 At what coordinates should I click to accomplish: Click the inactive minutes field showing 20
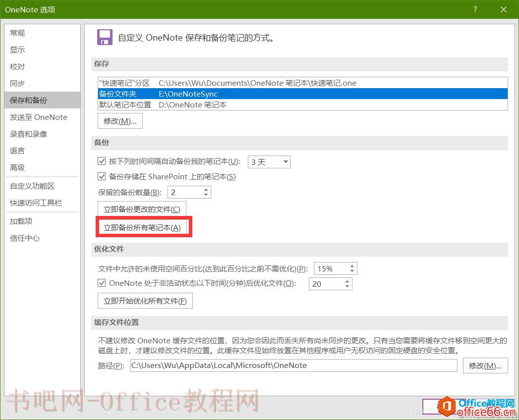[326, 284]
